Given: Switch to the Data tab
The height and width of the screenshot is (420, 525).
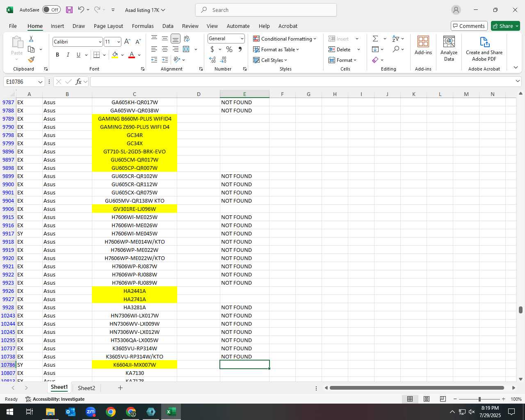Looking at the screenshot, I should coord(168,26).
